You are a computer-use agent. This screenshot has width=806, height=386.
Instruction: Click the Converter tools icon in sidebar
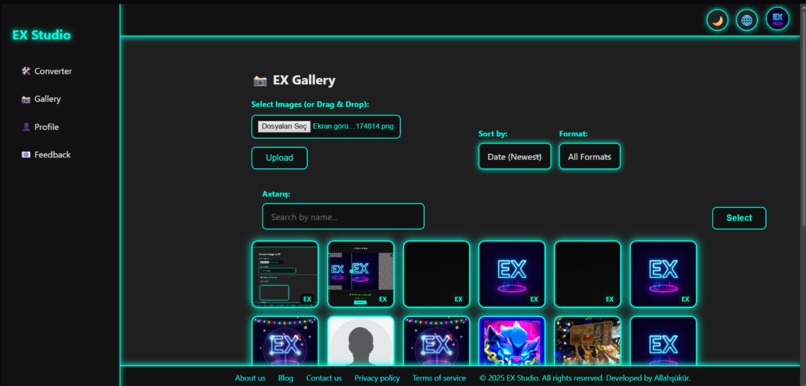(26, 71)
